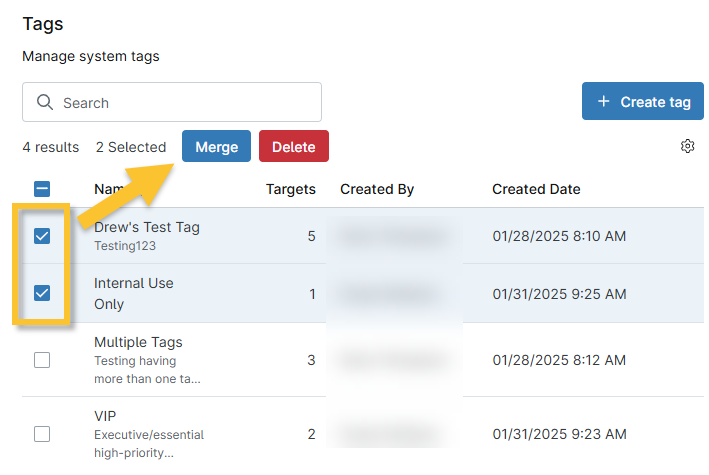Open the VIP tag entry
The height and width of the screenshot is (475, 709).
coord(106,415)
